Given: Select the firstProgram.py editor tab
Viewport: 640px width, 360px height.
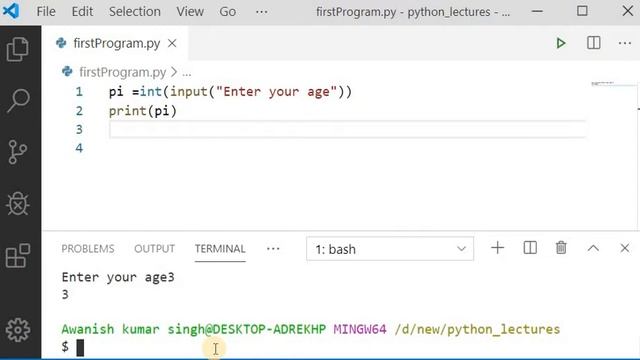Looking at the screenshot, I should pos(116,43).
